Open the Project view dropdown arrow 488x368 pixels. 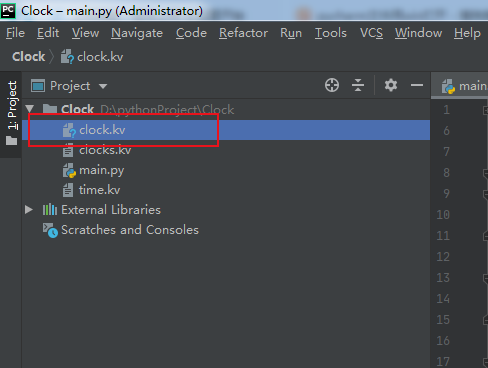(x=103, y=86)
